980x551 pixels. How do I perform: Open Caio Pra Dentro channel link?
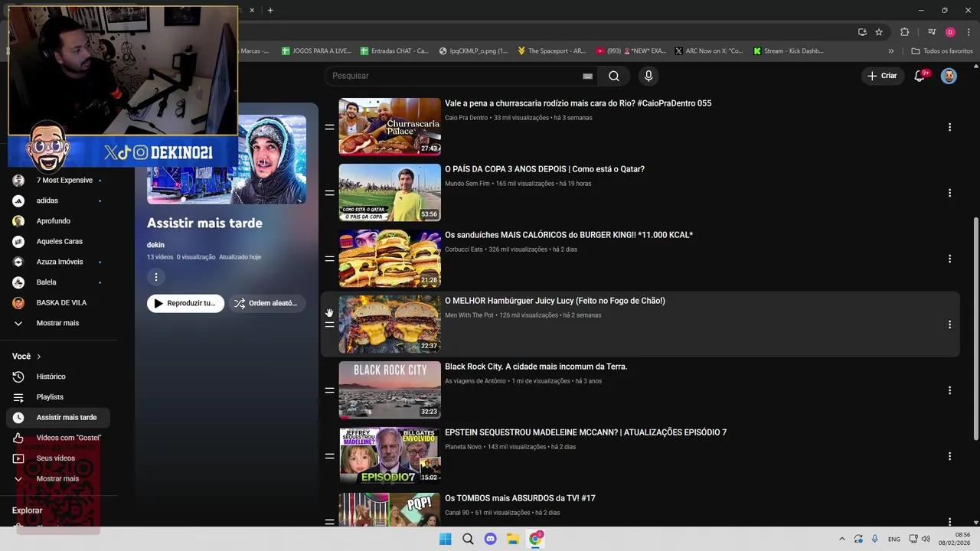tap(466, 118)
